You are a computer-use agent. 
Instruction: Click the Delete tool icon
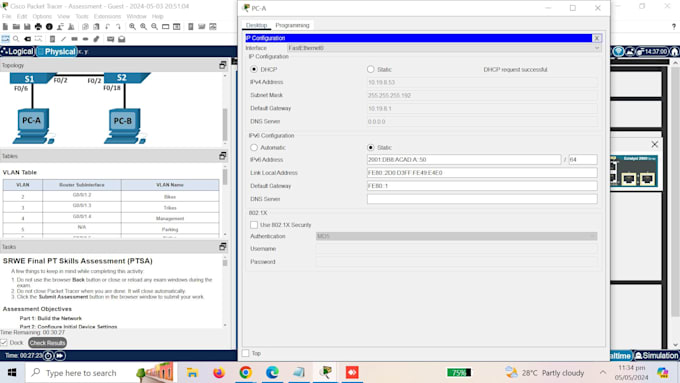point(27,39)
